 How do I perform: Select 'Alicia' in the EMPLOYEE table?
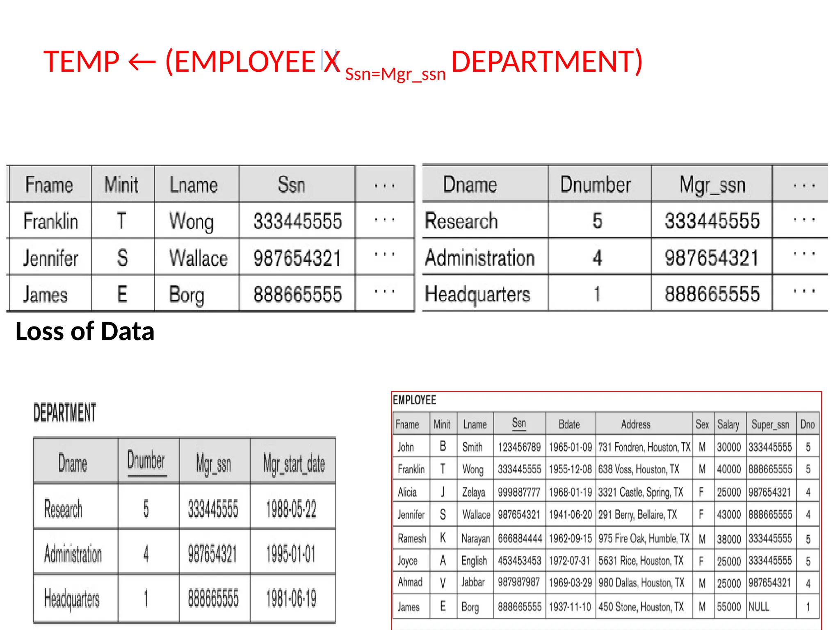[407, 492]
